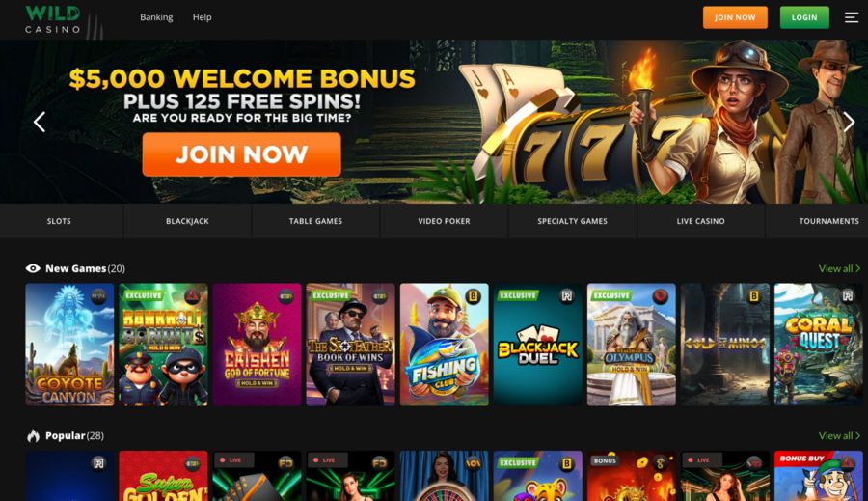Go to previous banner slide arrow
The height and width of the screenshot is (501, 868).
pyautogui.click(x=40, y=122)
